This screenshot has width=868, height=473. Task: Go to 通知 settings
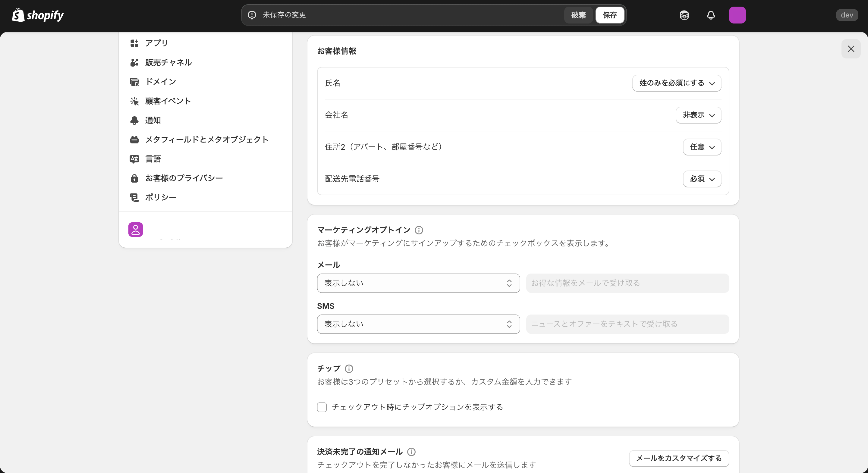point(153,120)
